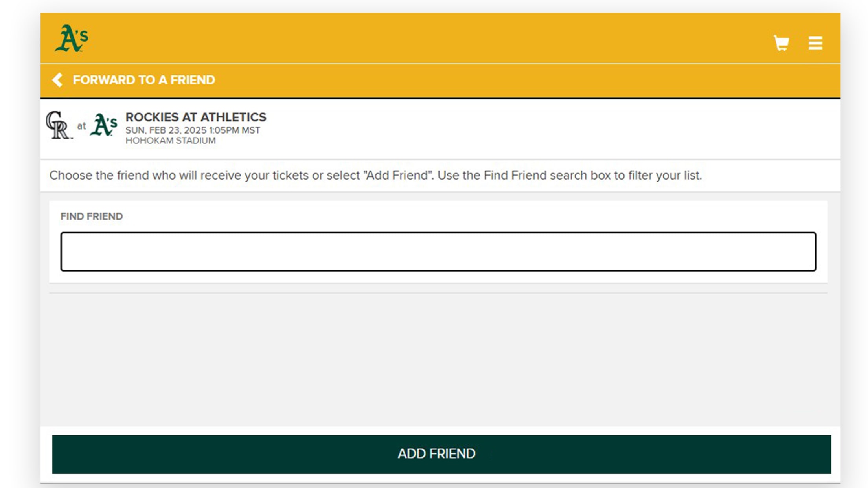Click the A's logo beside the event title
Viewport: 868px width, 488px height.
click(103, 125)
